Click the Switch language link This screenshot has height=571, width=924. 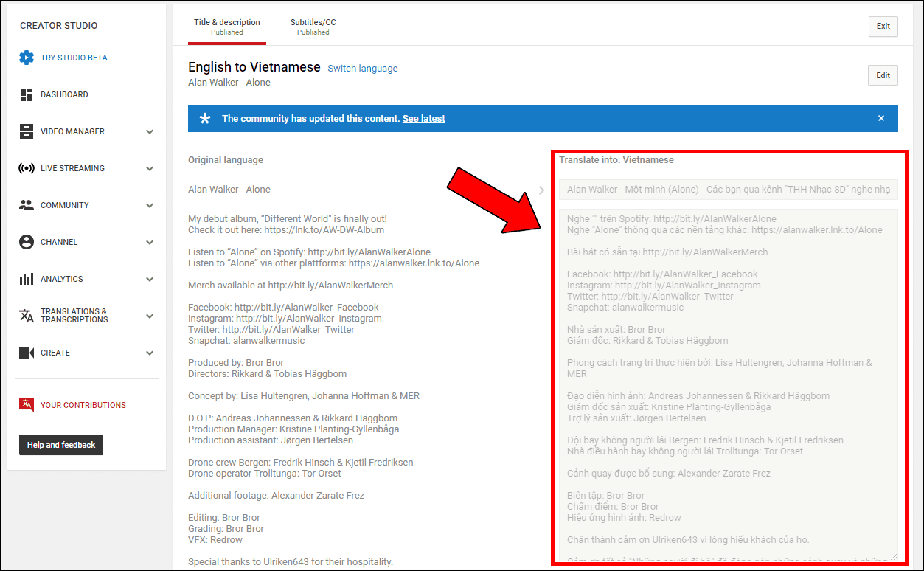pos(363,69)
